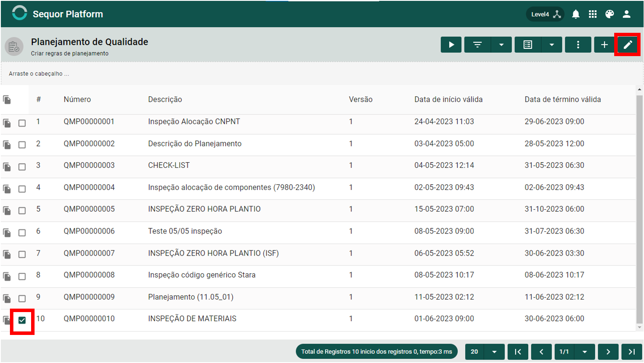Sort by Data de término válida header
Image resolution: width=644 pixels, height=363 pixels.
click(x=563, y=99)
